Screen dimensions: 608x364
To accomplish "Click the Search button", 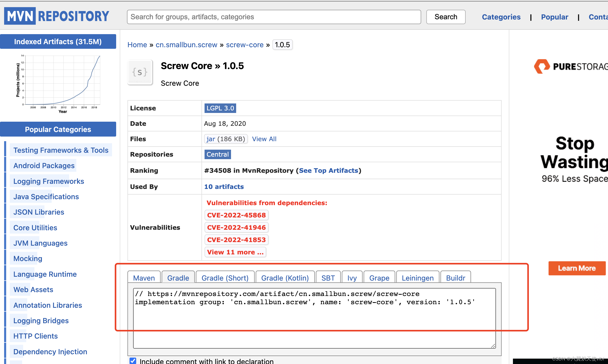I will [446, 17].
